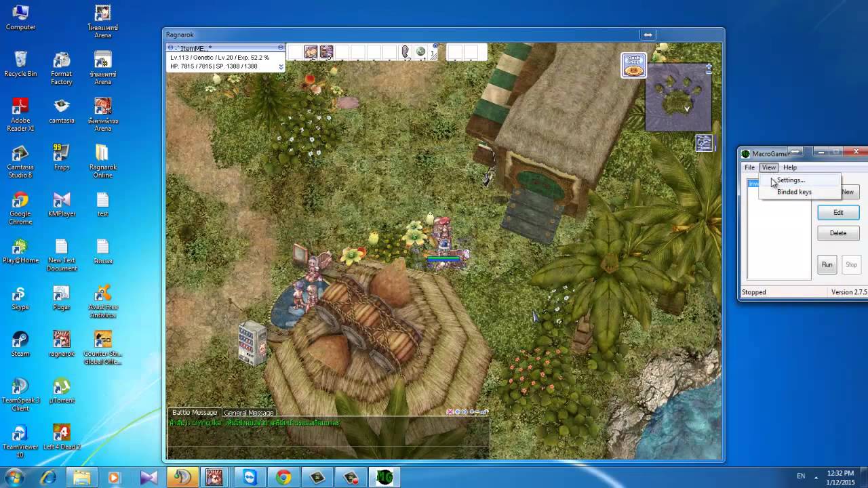
Task: Open Play@Home desktop icon
Action: (20, 251)
